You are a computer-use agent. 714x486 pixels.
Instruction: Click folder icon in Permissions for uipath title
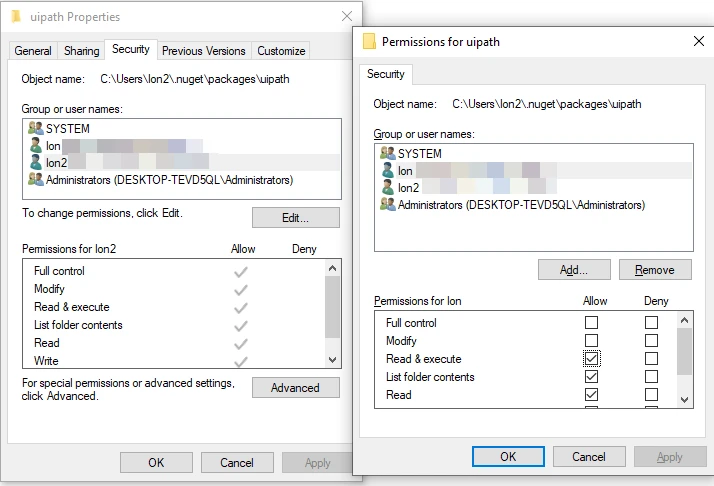tap(369, 41)
